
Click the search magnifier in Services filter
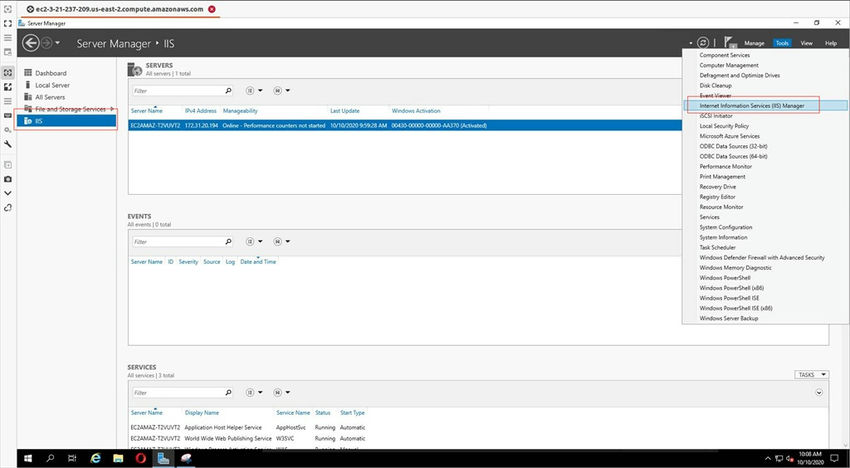click(x=228, y=392)
